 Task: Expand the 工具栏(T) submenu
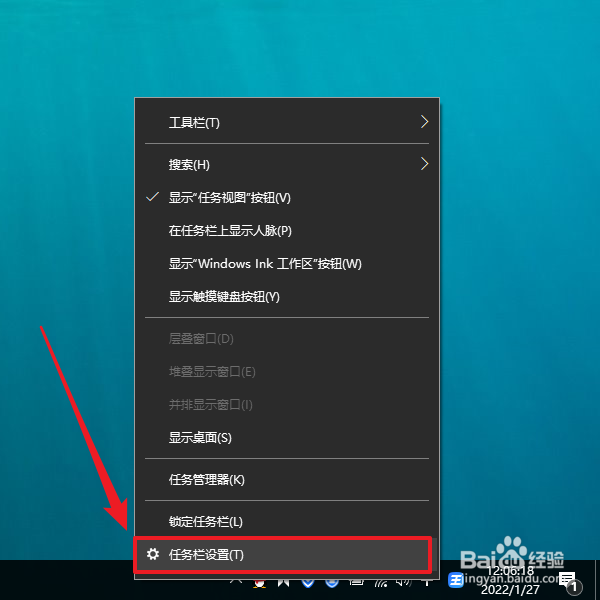click(287, 122)
